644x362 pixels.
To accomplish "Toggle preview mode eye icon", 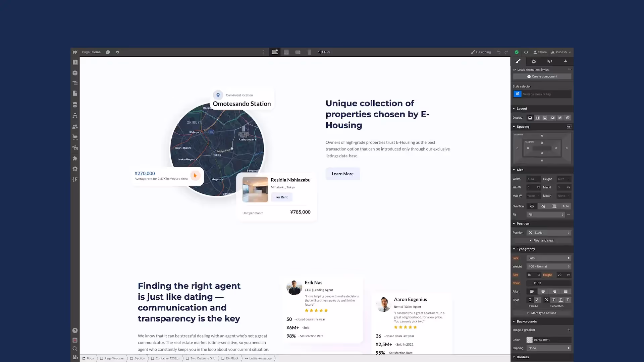I will tap(117, 52).
